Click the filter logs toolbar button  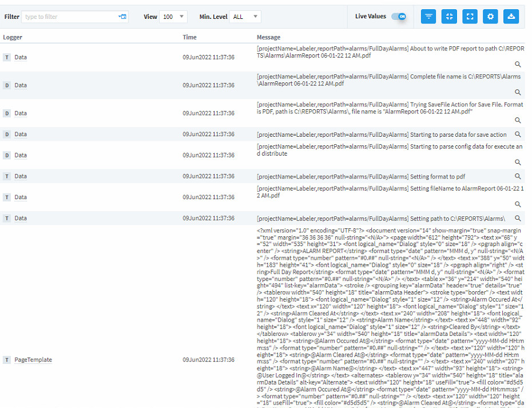428,16
